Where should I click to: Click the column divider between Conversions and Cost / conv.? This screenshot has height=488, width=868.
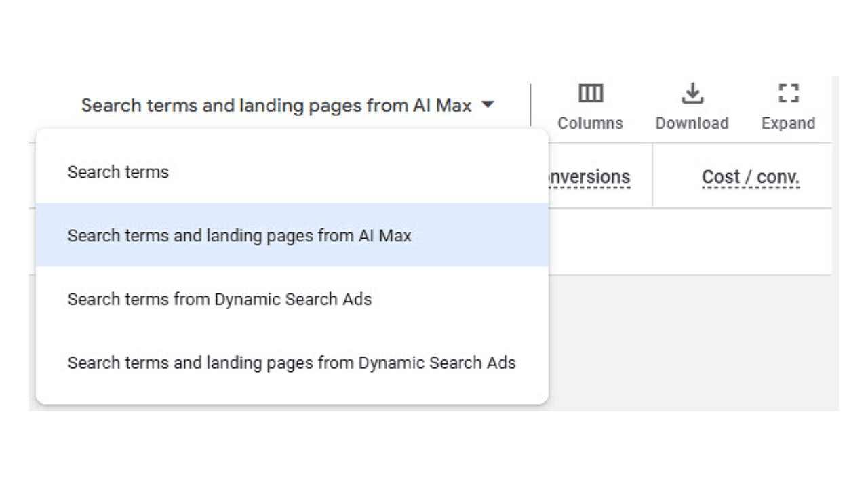(x=652, y=175)
